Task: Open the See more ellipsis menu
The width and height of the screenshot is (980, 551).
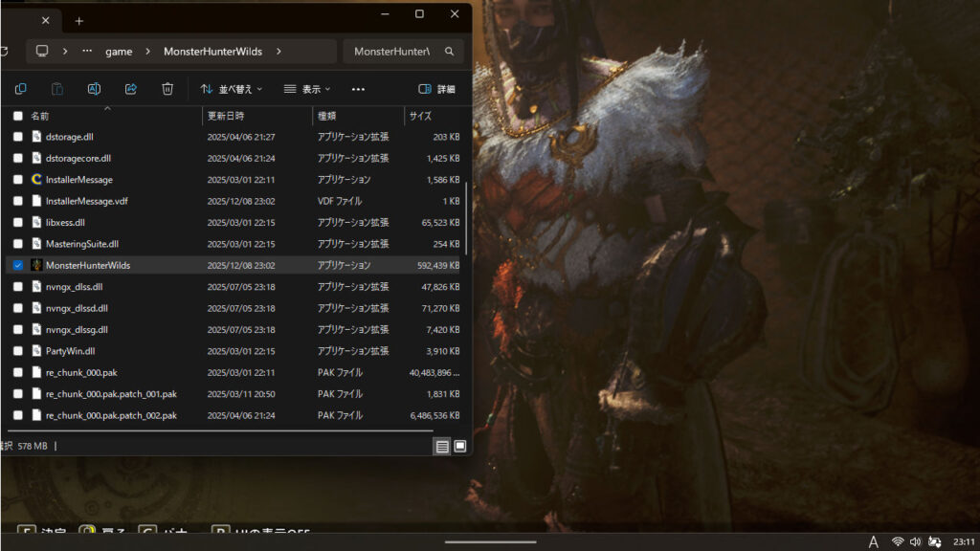Action: click(x=358, y=88)
